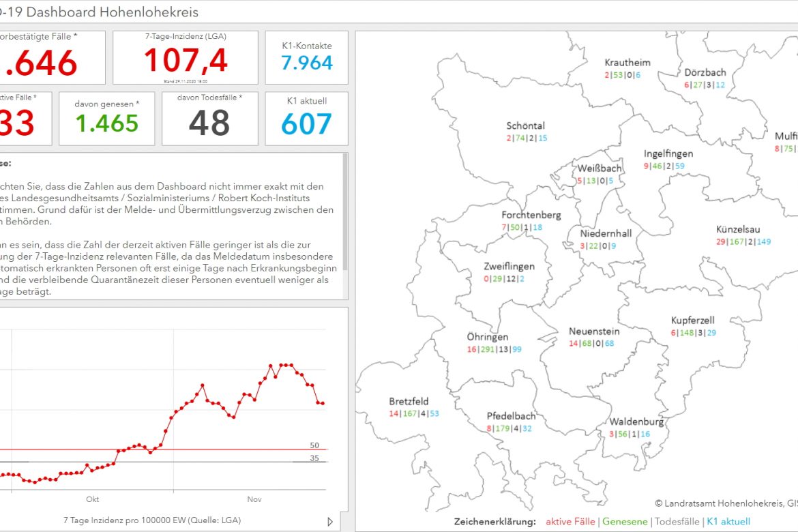Select Öhringen on the district map
Viewport: 798px width, 532px height.
coord(487,338)
